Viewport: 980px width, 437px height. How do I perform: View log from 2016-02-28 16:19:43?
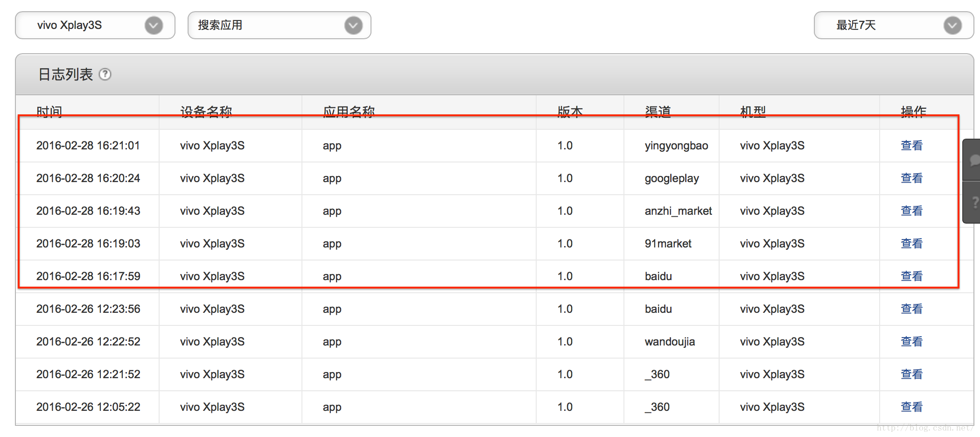[911, 211]
